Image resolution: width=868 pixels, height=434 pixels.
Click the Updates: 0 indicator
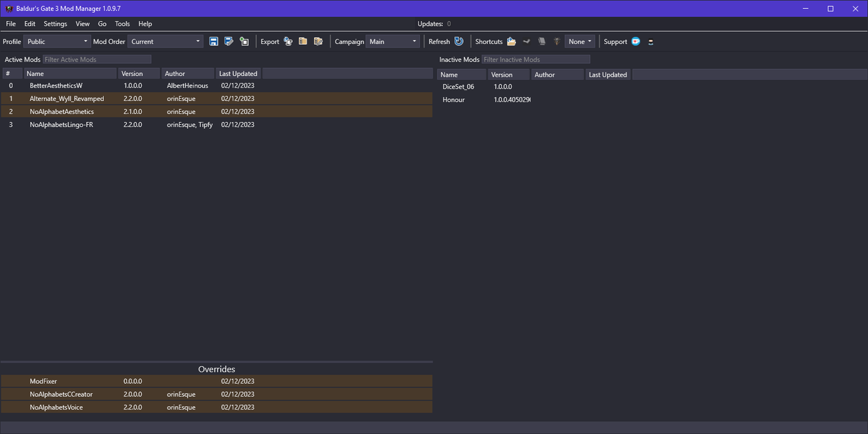click(x=434, y=24)
